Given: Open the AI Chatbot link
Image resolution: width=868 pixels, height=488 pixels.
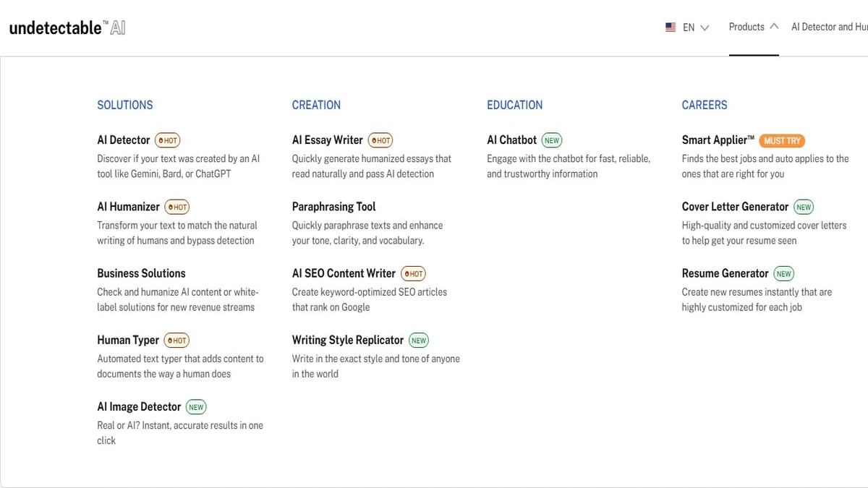Looking at the screenshot, I should pyautogui.click(x=511, y=140).
